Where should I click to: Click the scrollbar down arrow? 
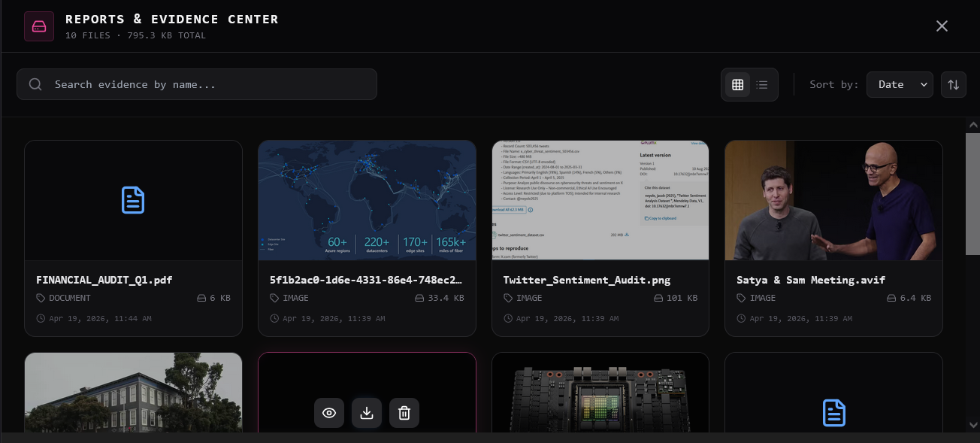click(972, 425)
